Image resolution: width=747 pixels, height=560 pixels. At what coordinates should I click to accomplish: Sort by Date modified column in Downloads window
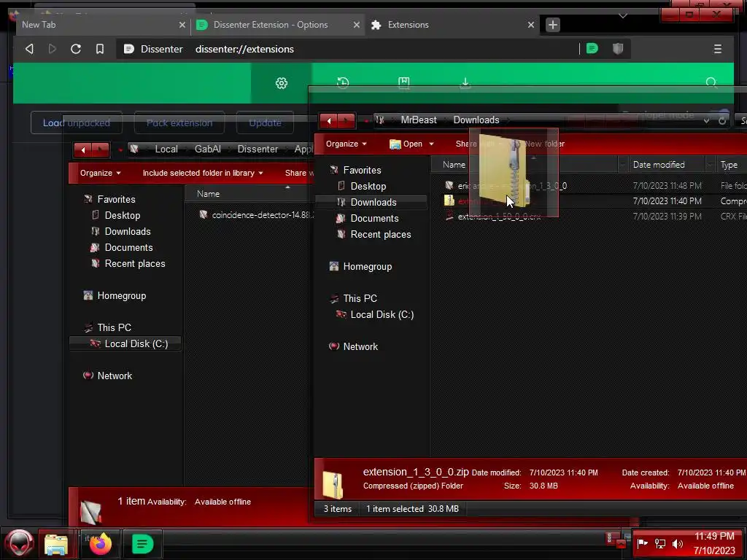[x=659, y=165]
